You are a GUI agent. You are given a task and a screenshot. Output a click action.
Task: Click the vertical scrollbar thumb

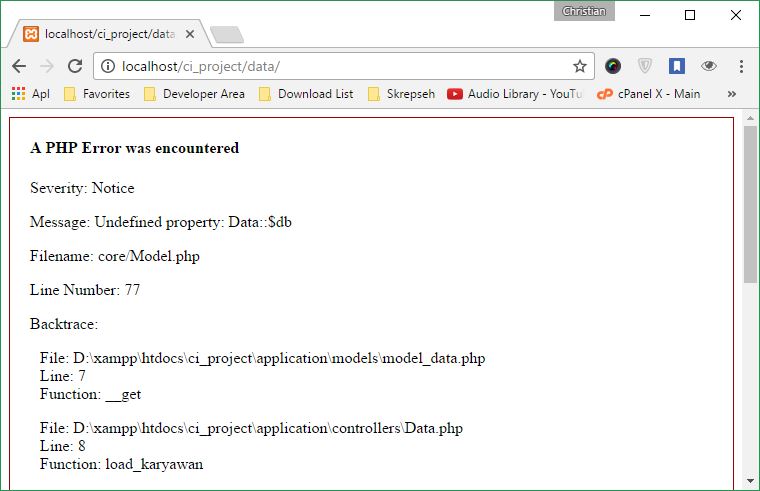(x=750, y=204)
